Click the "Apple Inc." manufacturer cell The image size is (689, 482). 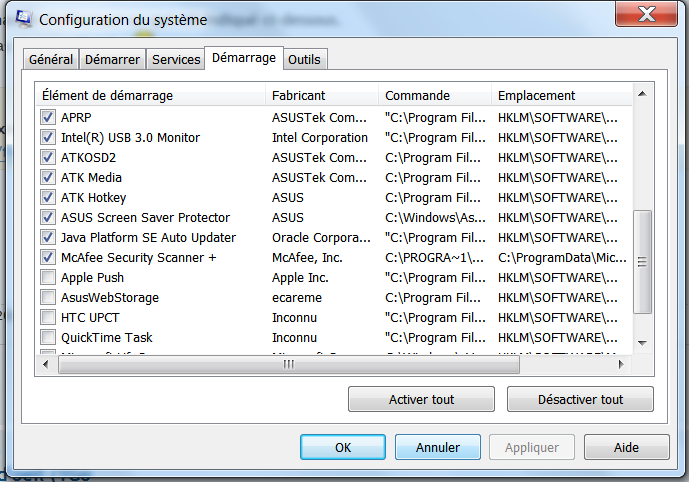point(300,278)
